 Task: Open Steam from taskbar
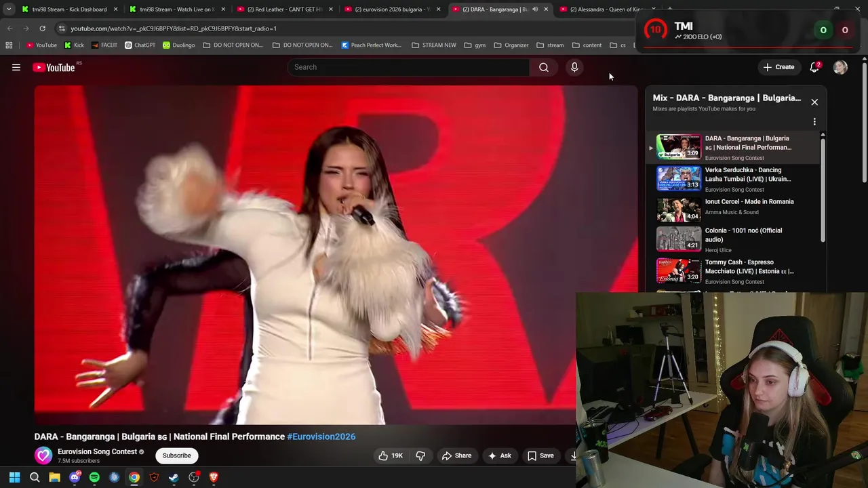tap(174, 477)
